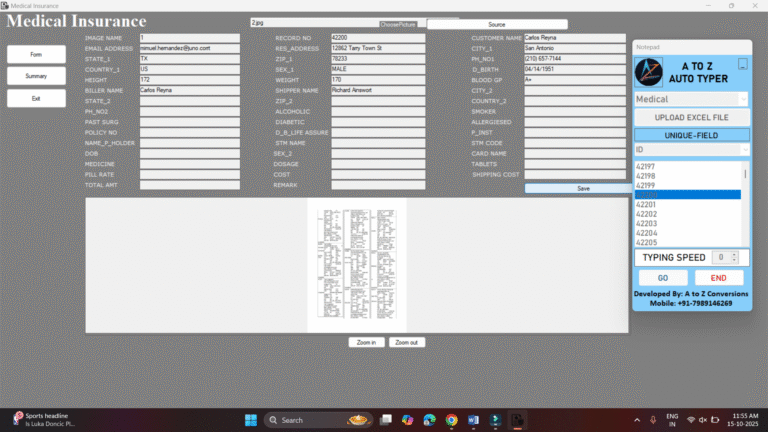Increase typing speed with up arrow
This screenshot has height=432, width=768.
click(734, 255)
